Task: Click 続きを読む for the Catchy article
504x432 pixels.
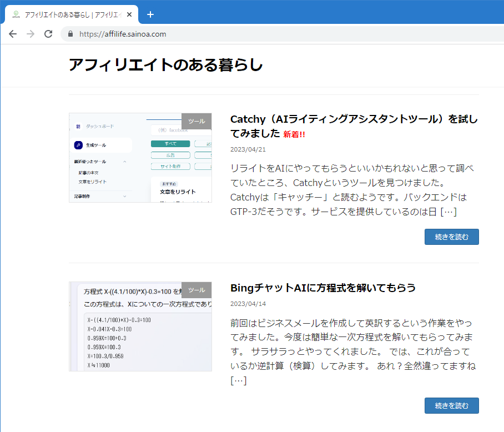Action: tap(452, 237)
